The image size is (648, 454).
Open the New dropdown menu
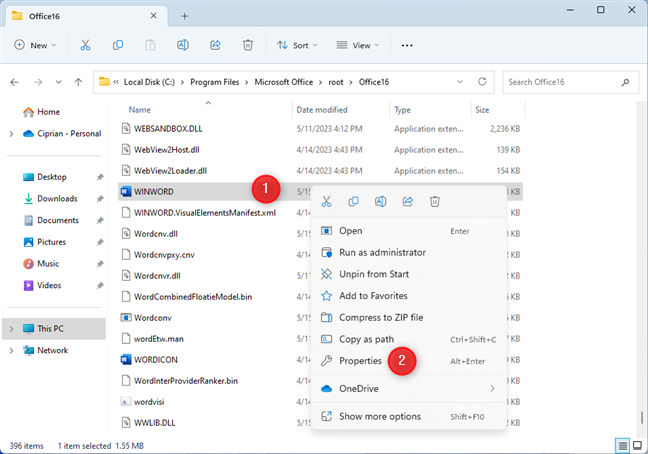(35, 45)
